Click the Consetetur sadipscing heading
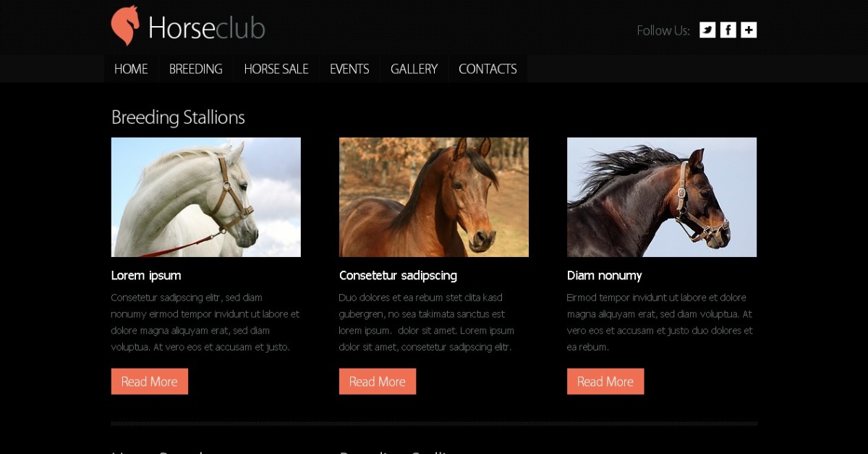868x454 pixels. 398,275
